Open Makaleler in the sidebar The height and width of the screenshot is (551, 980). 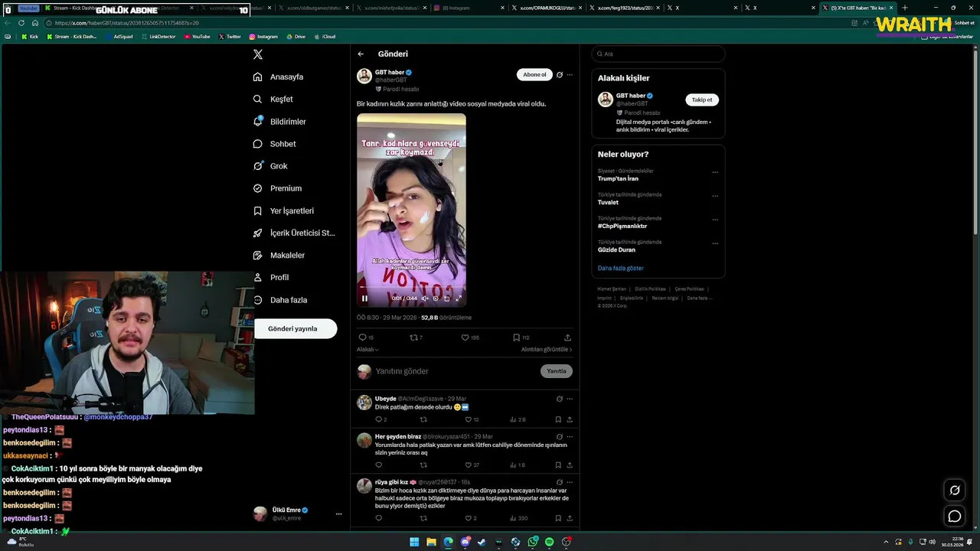click(x=279, y=255)
